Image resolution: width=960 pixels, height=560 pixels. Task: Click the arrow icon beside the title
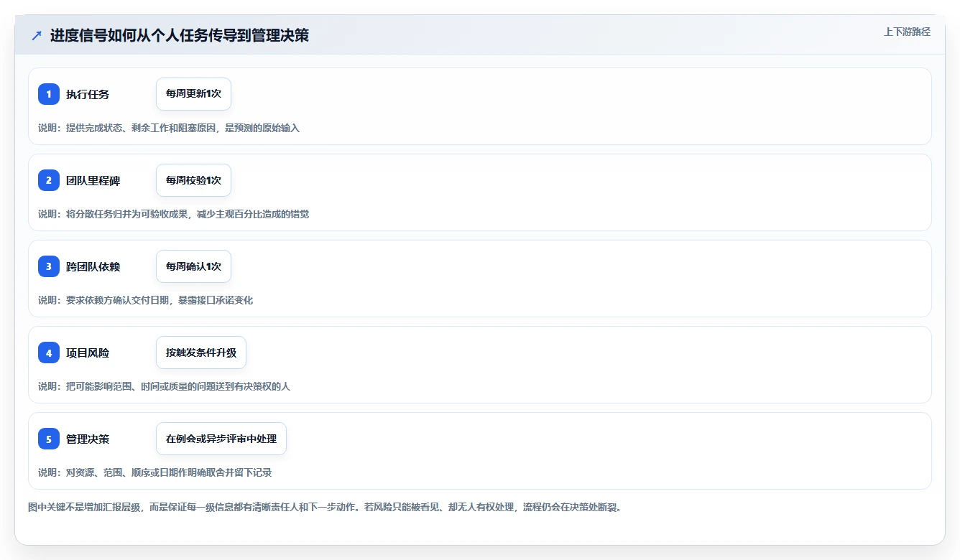[x=37, y=36]
